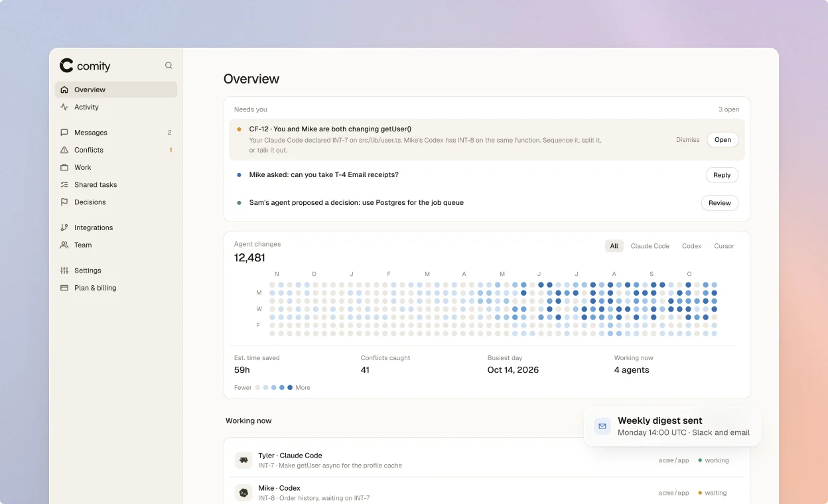Open Messages in sidebar
This screenshot has height=504, width=828.
point(116,133)
